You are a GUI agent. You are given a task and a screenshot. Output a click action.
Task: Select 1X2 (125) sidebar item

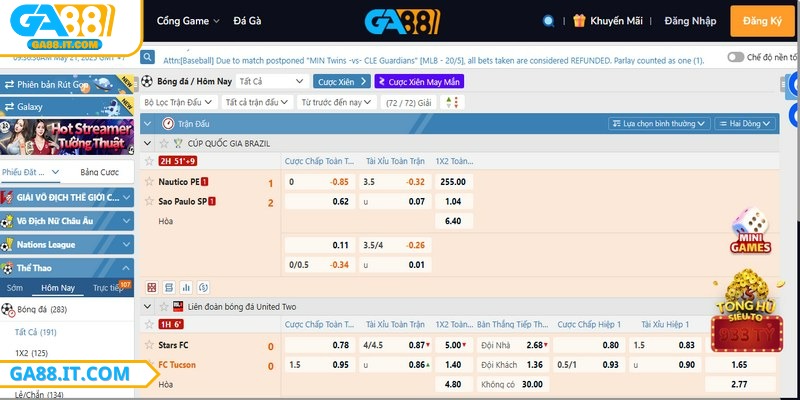click(31, 353)
